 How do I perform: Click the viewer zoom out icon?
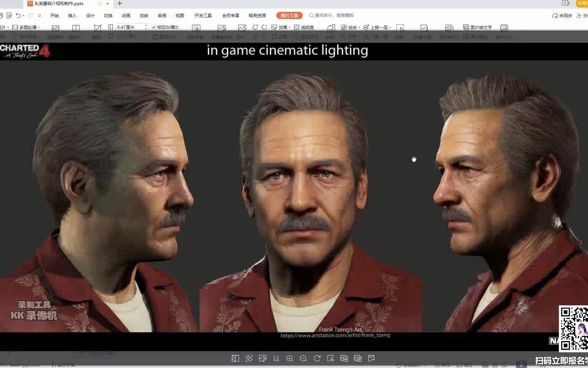(x=303, y=358)
